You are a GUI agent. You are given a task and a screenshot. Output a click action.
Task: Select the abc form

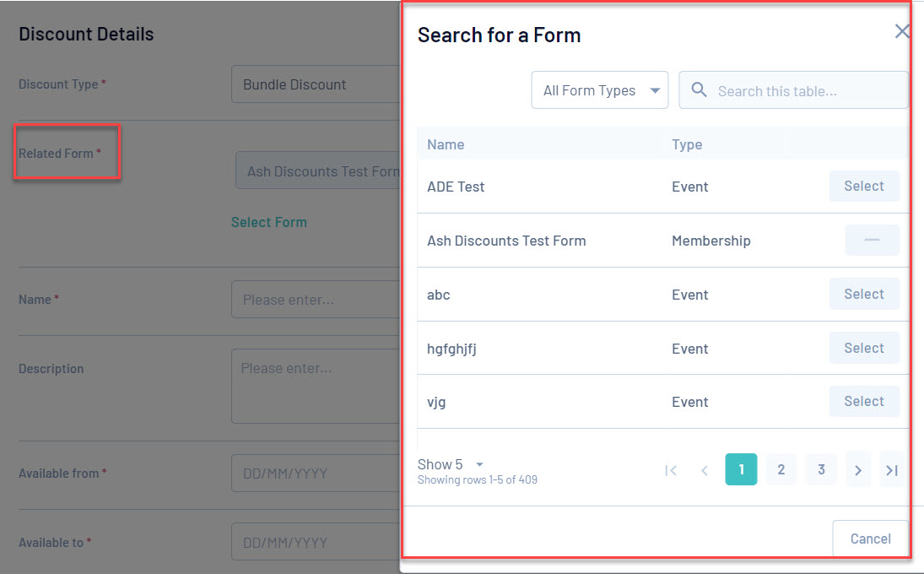click(x=863, y=295)
